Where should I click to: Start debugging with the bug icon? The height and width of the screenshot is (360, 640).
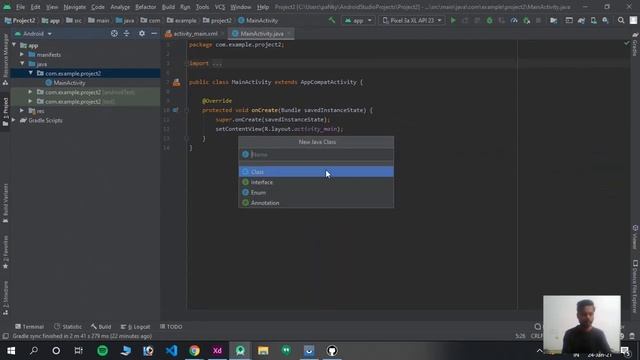tap(489, 20)
